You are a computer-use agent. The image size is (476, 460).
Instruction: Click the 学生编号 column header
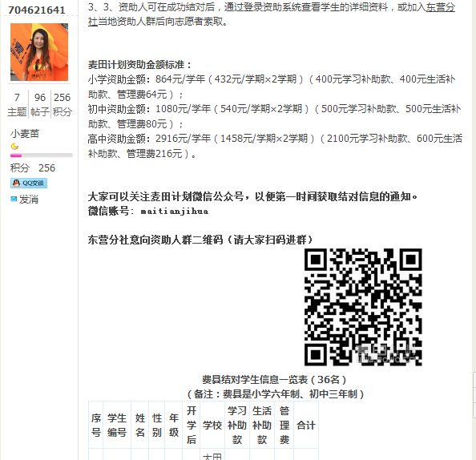click(117, 425)
